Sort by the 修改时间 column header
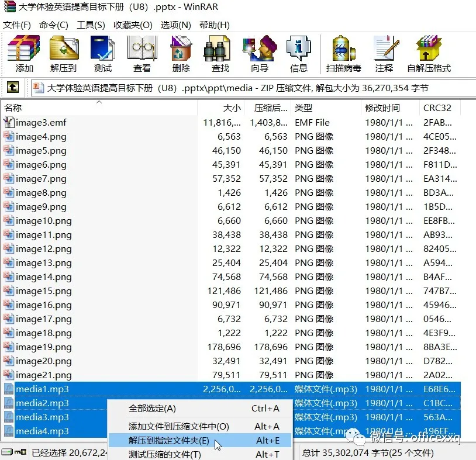The width and height of the screenshot is (476, 460). tap(390, 108)
